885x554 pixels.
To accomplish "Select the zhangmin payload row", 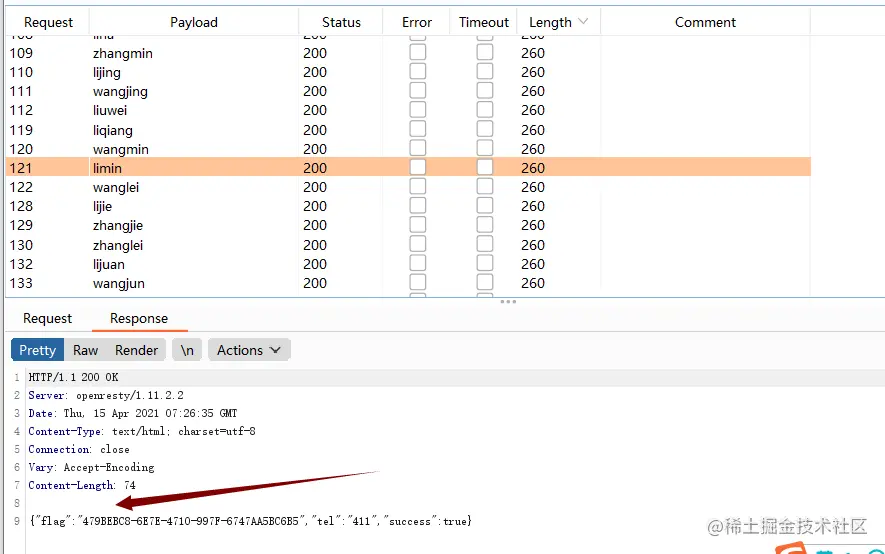I will pos(408,53).
